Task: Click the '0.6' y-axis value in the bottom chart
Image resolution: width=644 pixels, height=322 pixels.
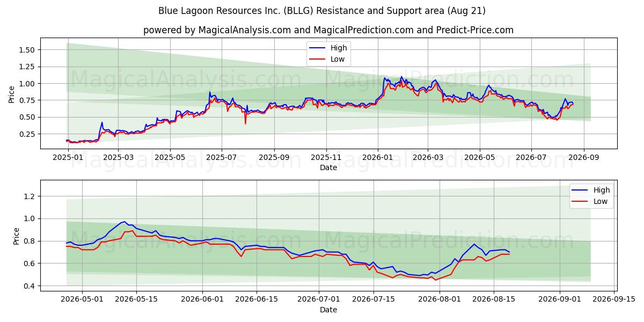Action: pyautogui.click(x=30, y=264)
